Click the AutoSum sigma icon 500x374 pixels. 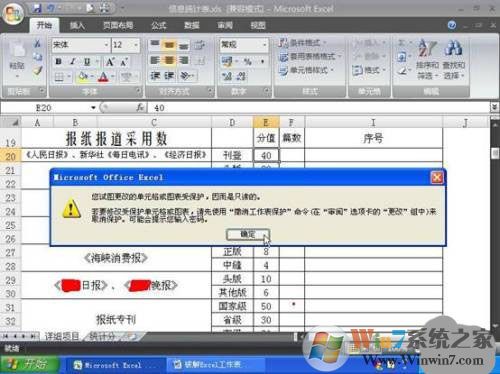(x=402, y=43)
